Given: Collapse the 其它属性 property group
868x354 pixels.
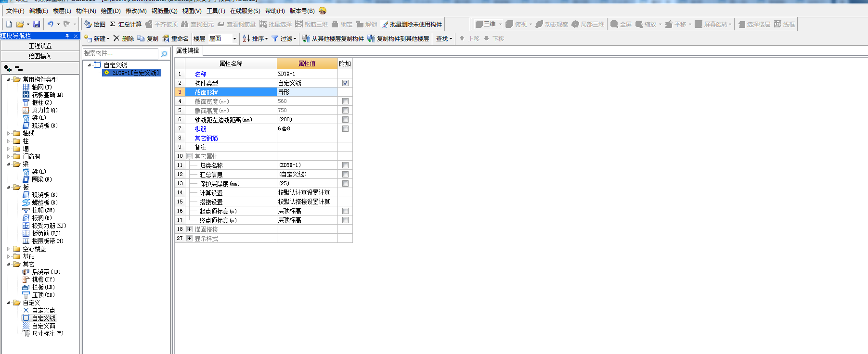Looking at the screenshot, I should pos(189,156).
